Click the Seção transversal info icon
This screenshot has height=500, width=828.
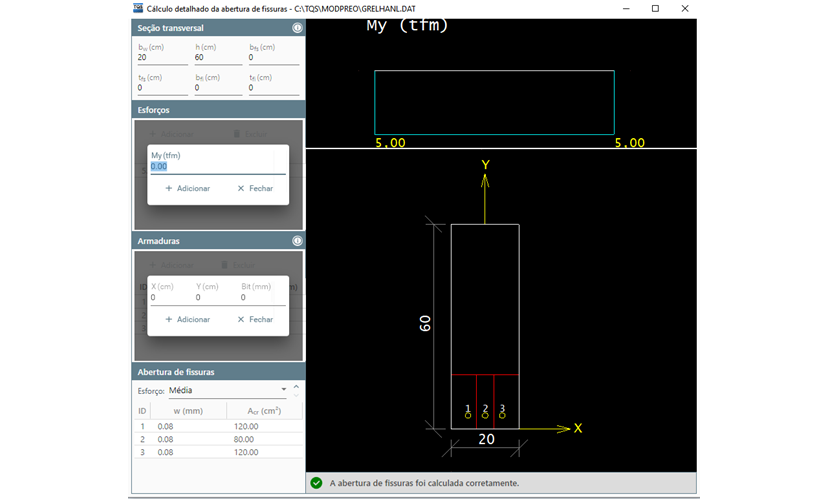tap(297, 28)
